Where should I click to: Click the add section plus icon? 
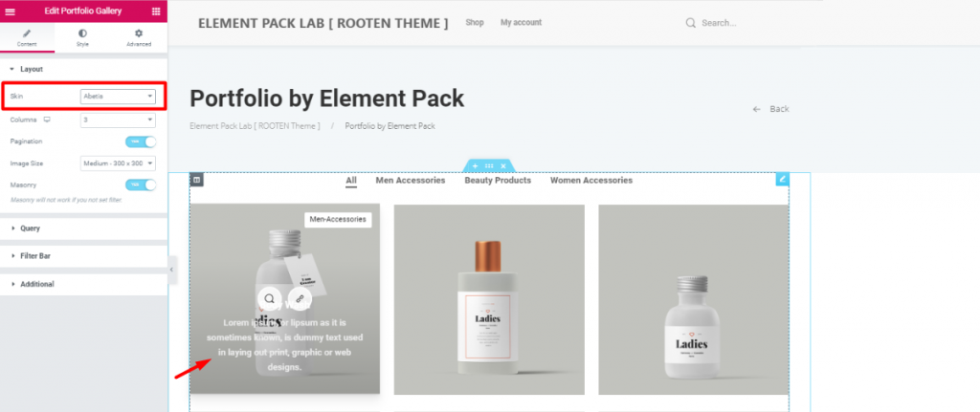475,166
